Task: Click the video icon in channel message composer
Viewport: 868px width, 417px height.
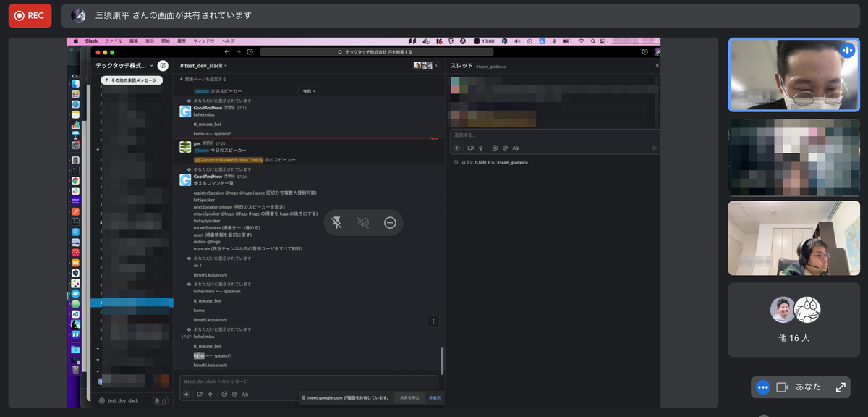Action: tap(200, 394)
